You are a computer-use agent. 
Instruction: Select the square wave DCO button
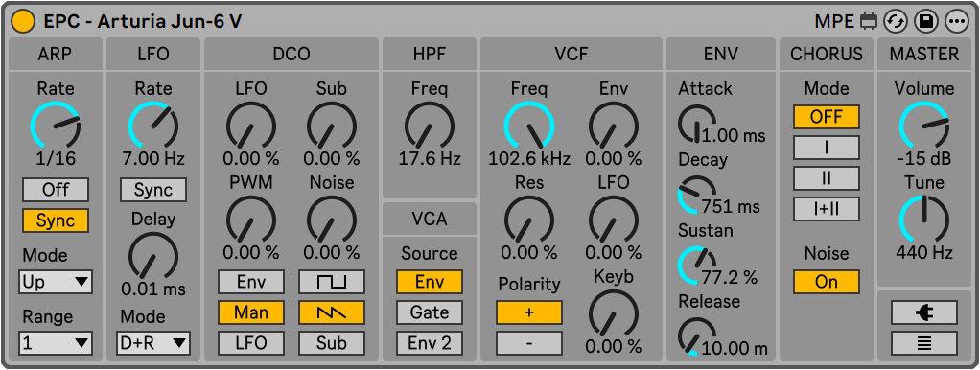point(331,282)
